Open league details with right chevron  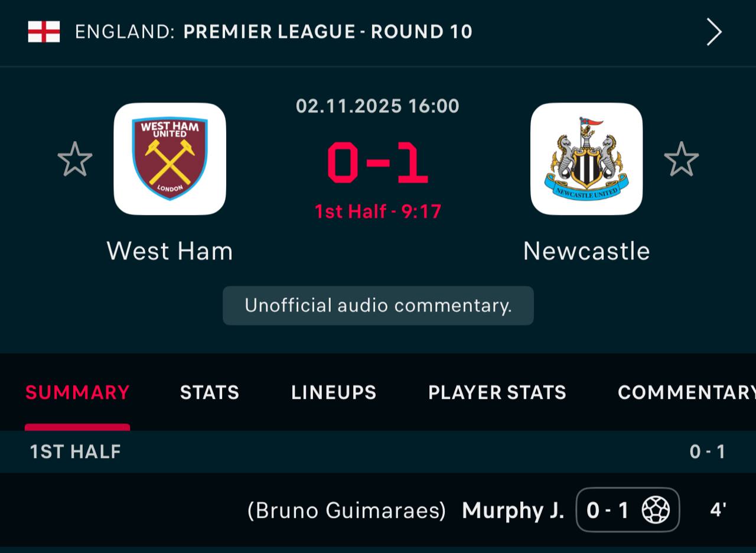coord(714,32)
